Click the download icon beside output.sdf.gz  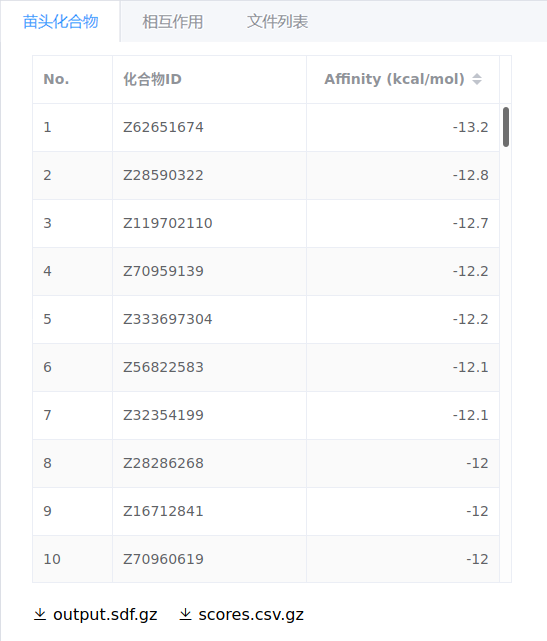pyautogui.click(x=40, y=614)
